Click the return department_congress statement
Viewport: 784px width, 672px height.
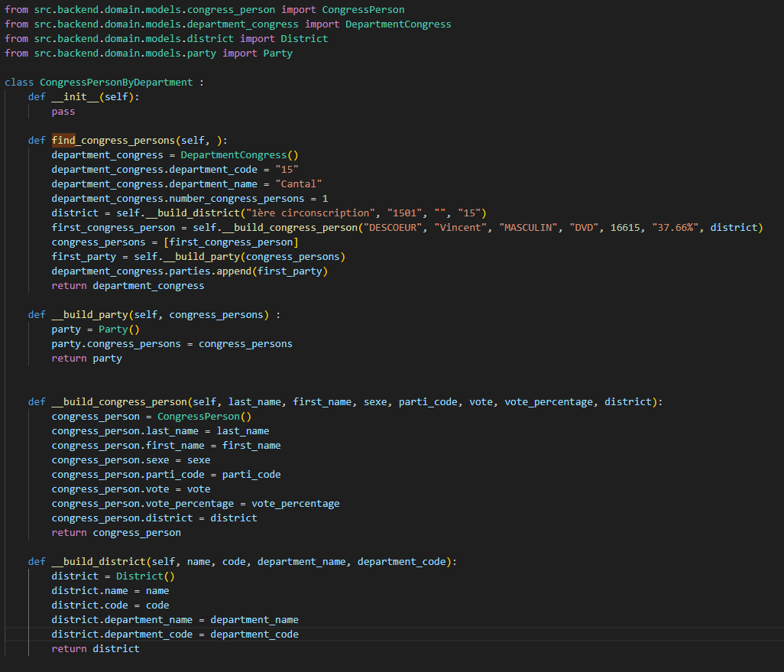[x=128, y=286]
